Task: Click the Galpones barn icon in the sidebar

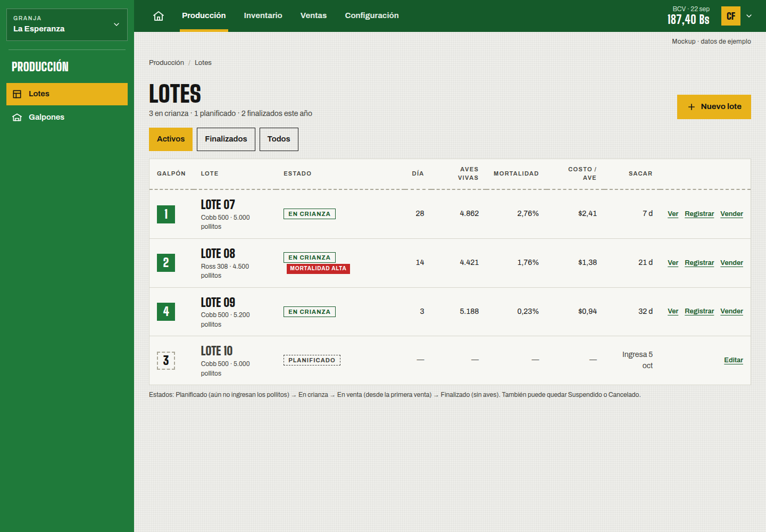Action: tap(17, 118)
